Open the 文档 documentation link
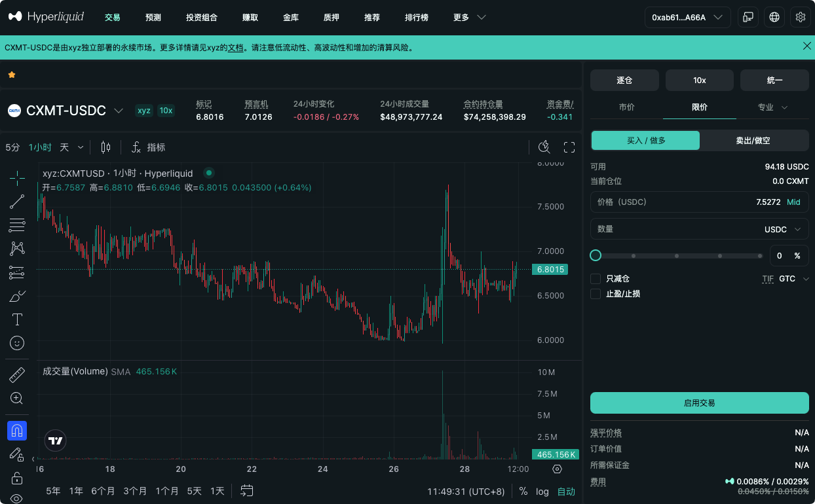The image size is (815, 504). (x=235, y=48)
